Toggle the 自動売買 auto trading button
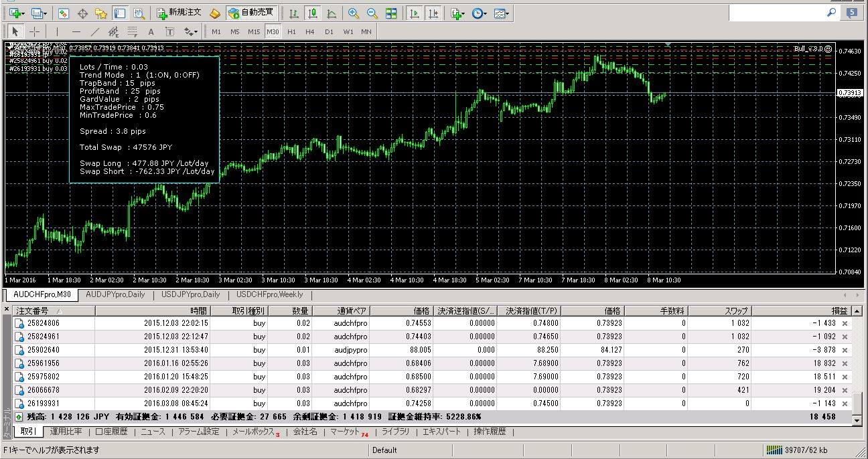Viewport: 868px width, 459px height. (x=252, y=13)
